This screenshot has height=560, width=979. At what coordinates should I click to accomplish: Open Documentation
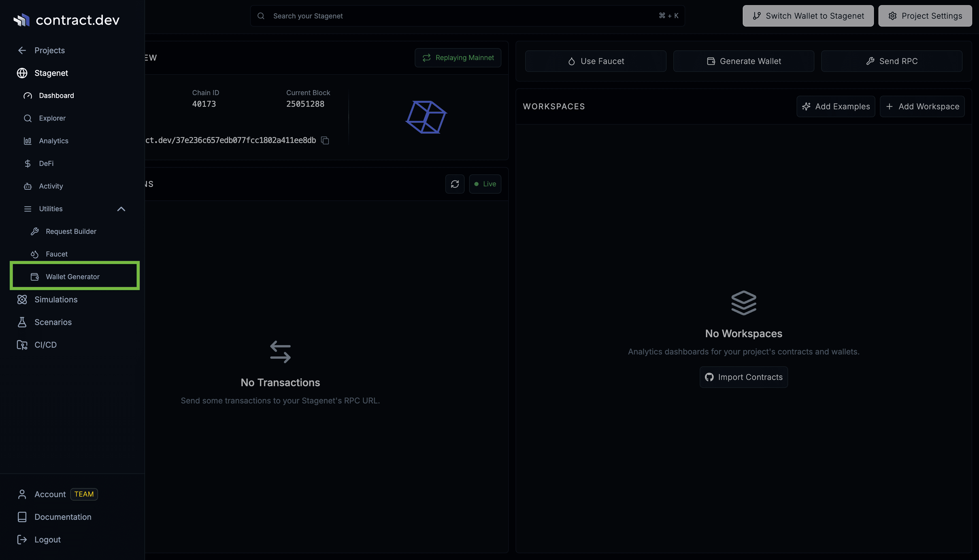pos(63,517)
